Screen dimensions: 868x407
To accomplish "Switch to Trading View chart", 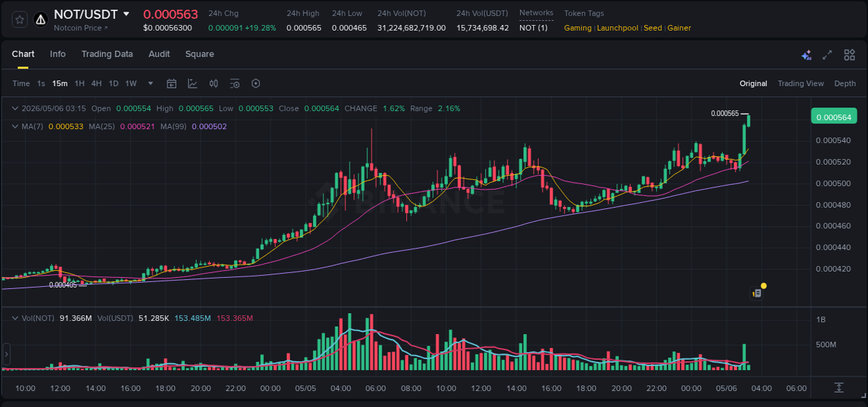I will tap(801, 83).
